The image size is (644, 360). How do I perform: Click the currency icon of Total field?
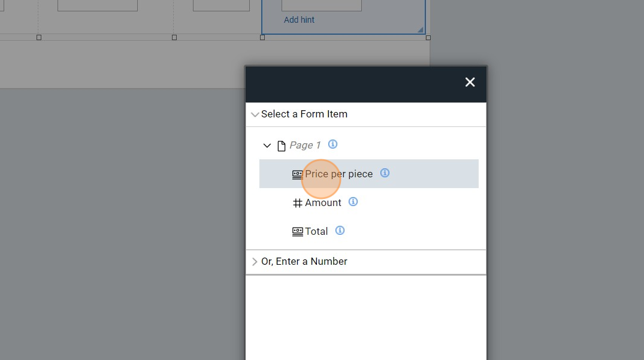point(297,232)
